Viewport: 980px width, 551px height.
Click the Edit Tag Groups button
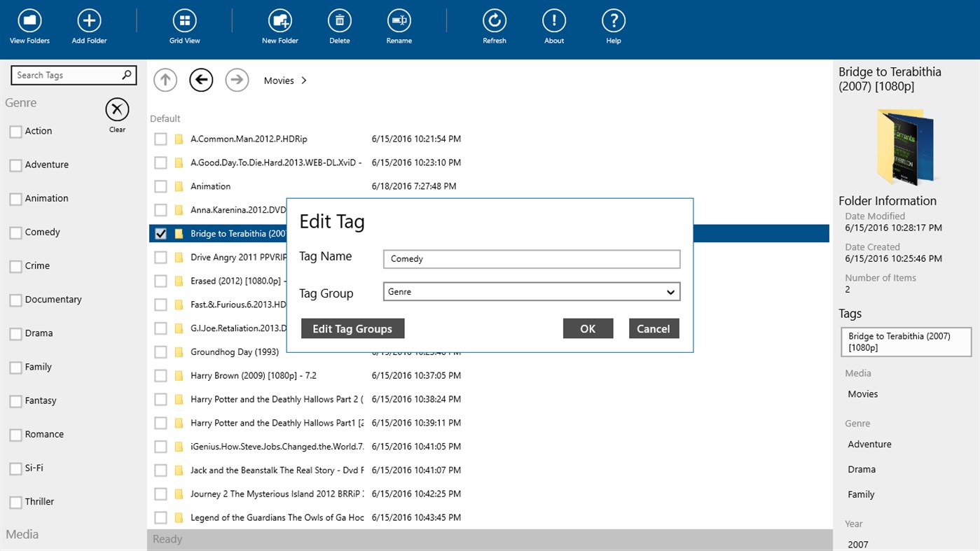point(352,328)
